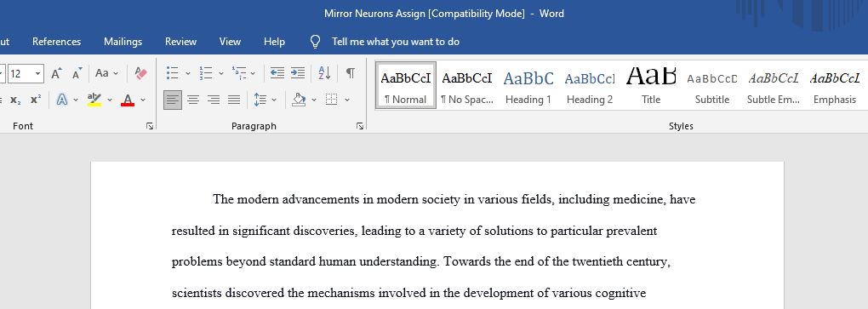Apply the Normal style
The width and height of the screenshot is (868, 309).
(406, 85)
